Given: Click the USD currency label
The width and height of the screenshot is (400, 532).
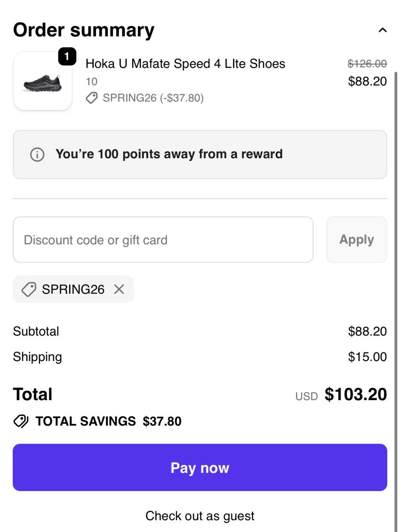Looking at the screenshot, I should pyautogui.click(x=307, y=396).
